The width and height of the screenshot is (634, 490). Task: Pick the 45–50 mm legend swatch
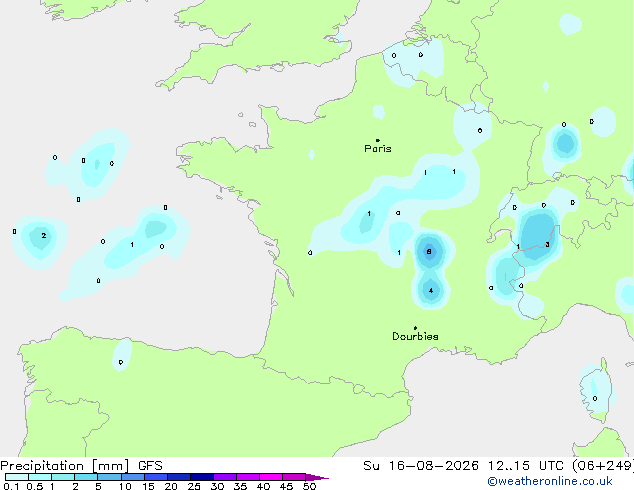[294, 477]
